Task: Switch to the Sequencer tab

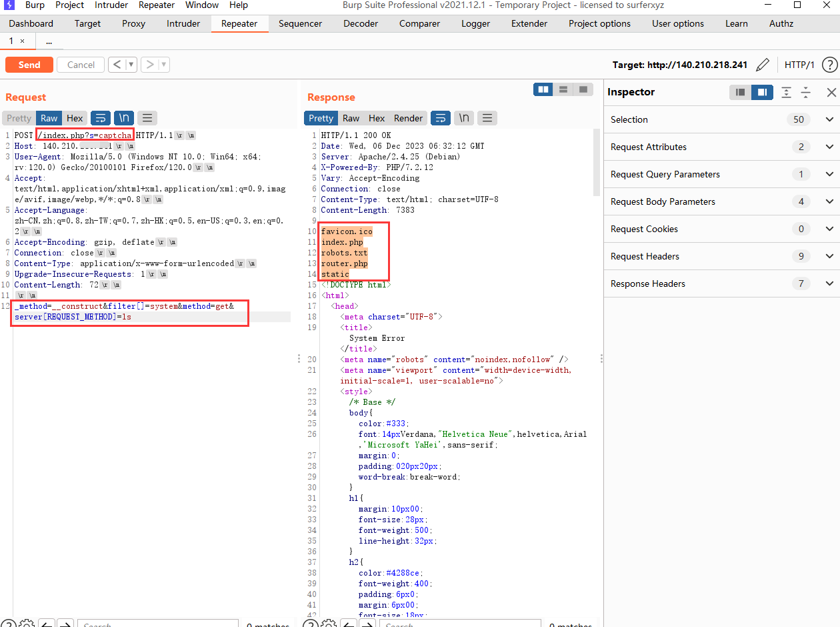Action: pyautogui.click(x=300, y=23)
